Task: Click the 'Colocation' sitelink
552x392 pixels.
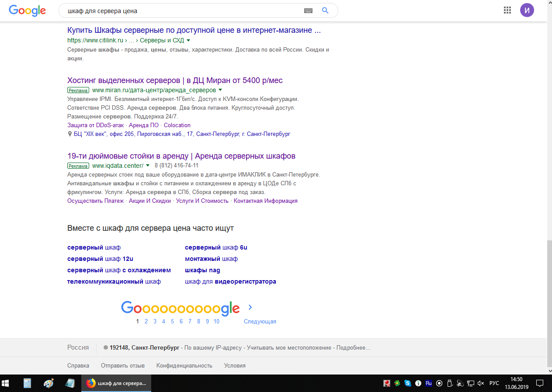Action: point(177,125)
